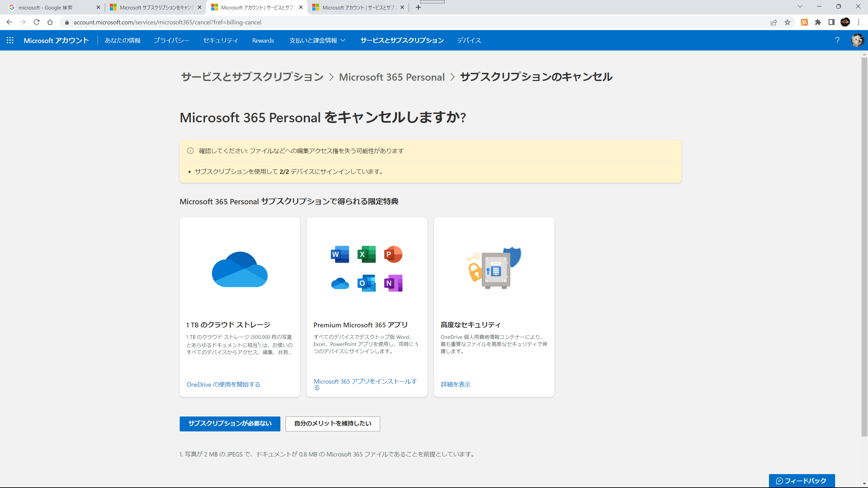
Task: Click the PowerPoint icon in the apps card
Action: pos(393,254)
